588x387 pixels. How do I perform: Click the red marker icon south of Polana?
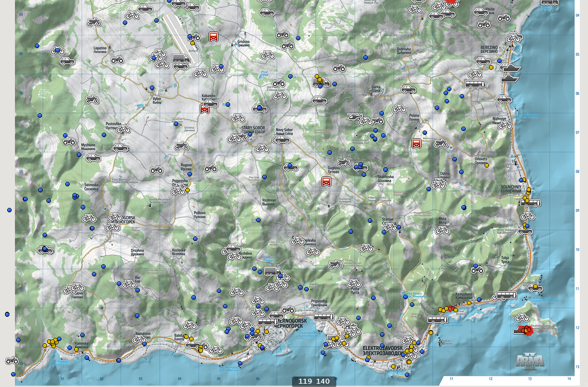point(416,143)
